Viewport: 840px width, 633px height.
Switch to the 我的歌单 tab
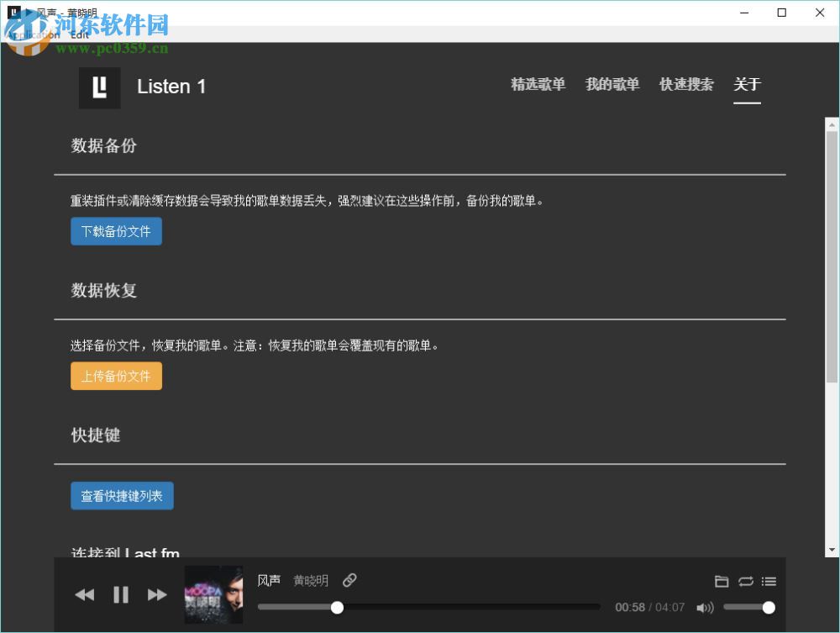(x=612, y=85)
